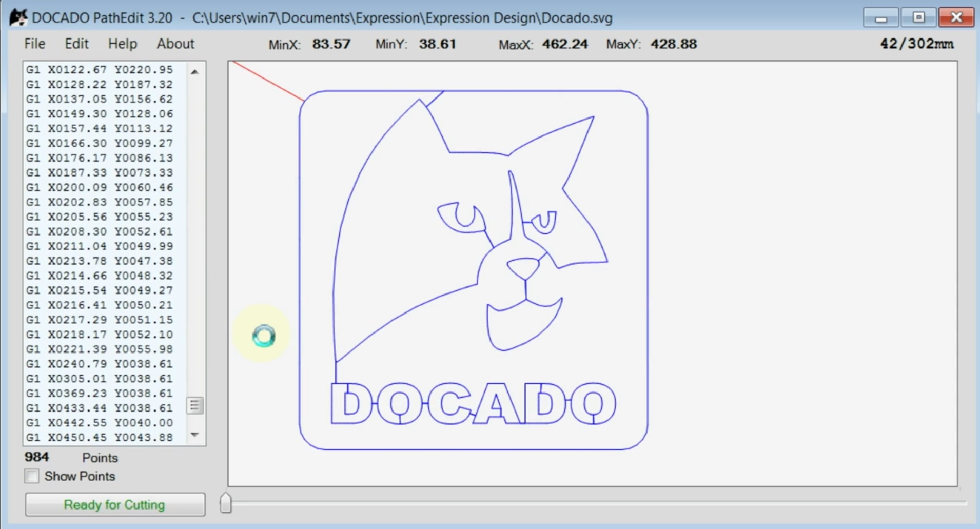The width and height of the screenshot is (980, 529).
Task: Click the MinY value 38.61
Action: point(438,44)
